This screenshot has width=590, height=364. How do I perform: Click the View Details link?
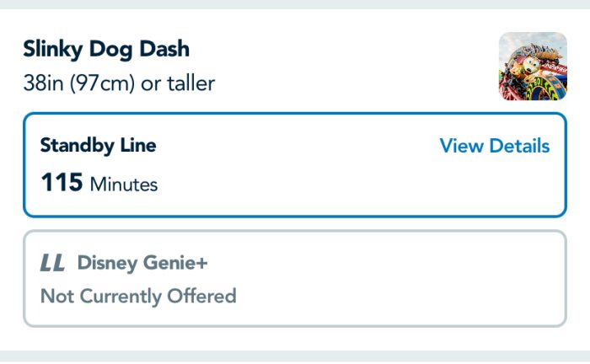pyautogui.click(x=495, y=146)
